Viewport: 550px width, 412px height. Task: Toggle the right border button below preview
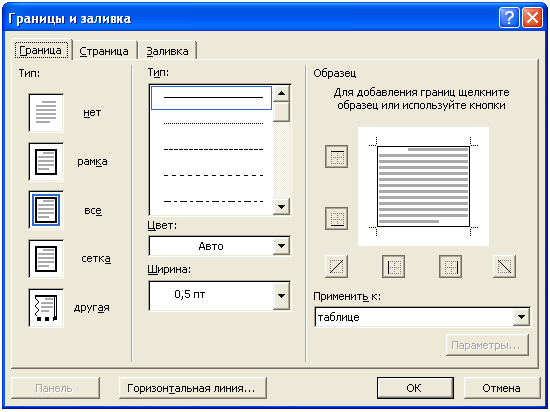point(450,267)
